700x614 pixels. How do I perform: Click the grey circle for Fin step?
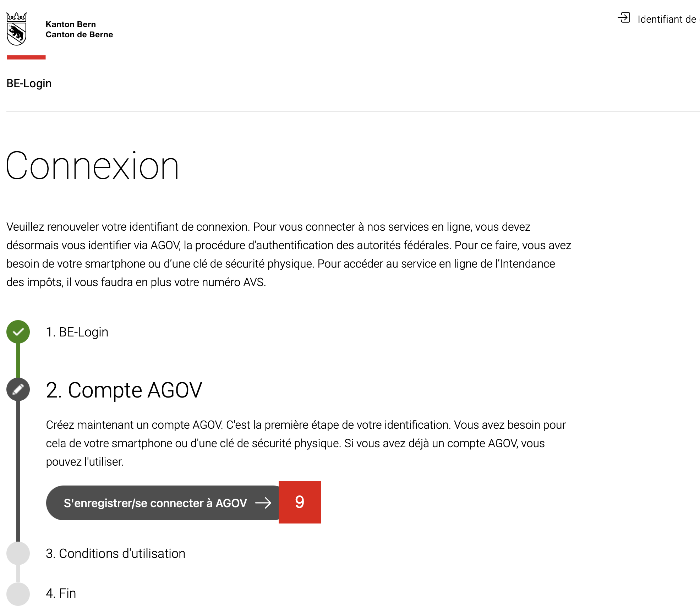pyautogui.click(x=18, y=594)
